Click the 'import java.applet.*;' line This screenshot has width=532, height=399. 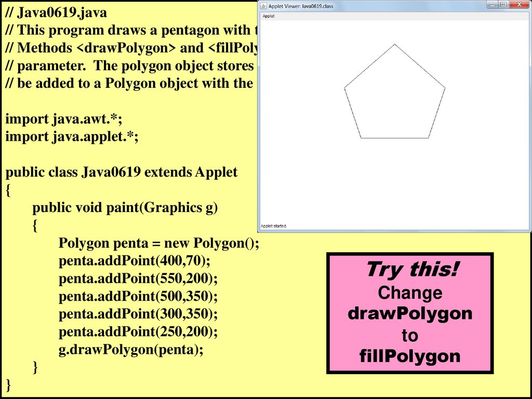[72, 137]
